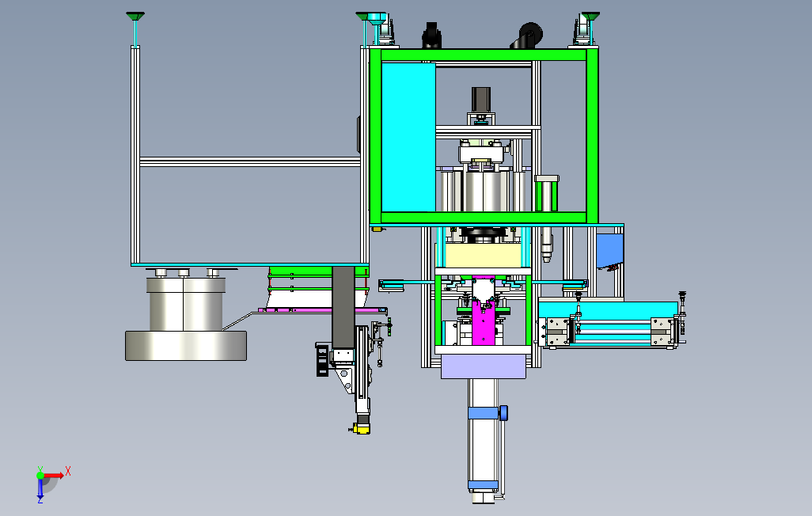Screen dimensions: 812x516
Task: Select the lavender block below the press station
Action: click(483, 366)
